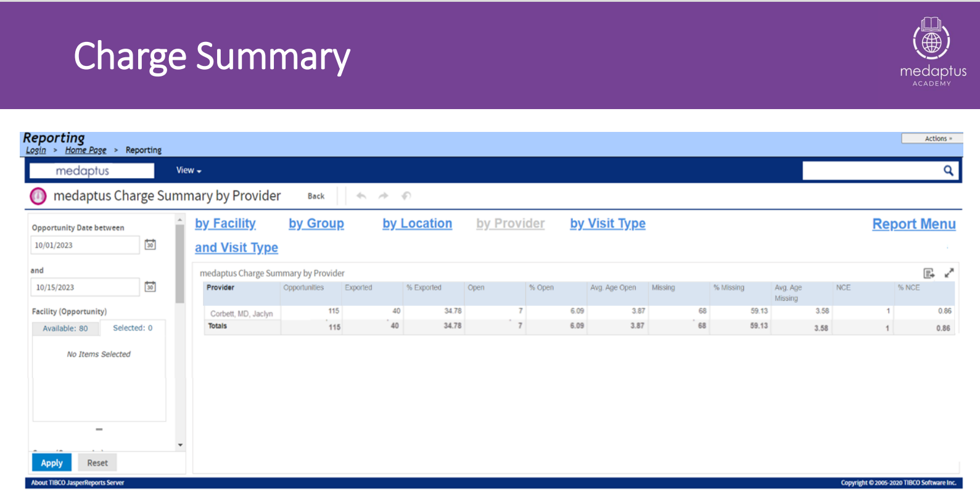Maximize the report with expand icon
The image size is (980, 495).
pos(949,272)
